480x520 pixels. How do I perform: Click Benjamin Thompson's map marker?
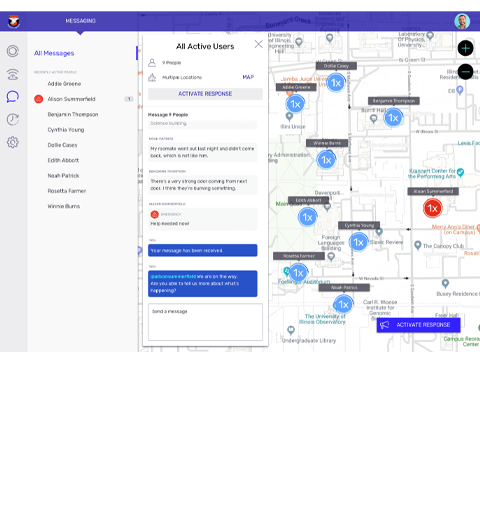[x=393, y=118]
